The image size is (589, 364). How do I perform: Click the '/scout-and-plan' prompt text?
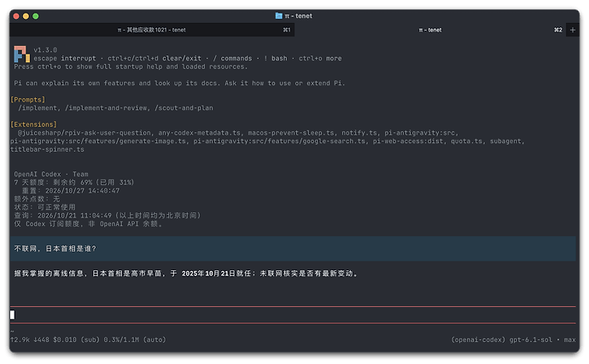(x=184, y=108)
